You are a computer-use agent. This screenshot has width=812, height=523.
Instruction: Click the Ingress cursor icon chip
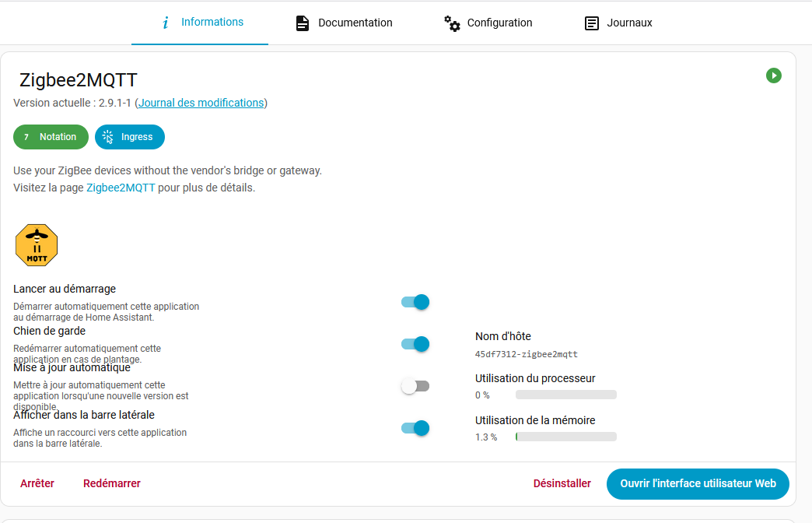coord(108,137)
